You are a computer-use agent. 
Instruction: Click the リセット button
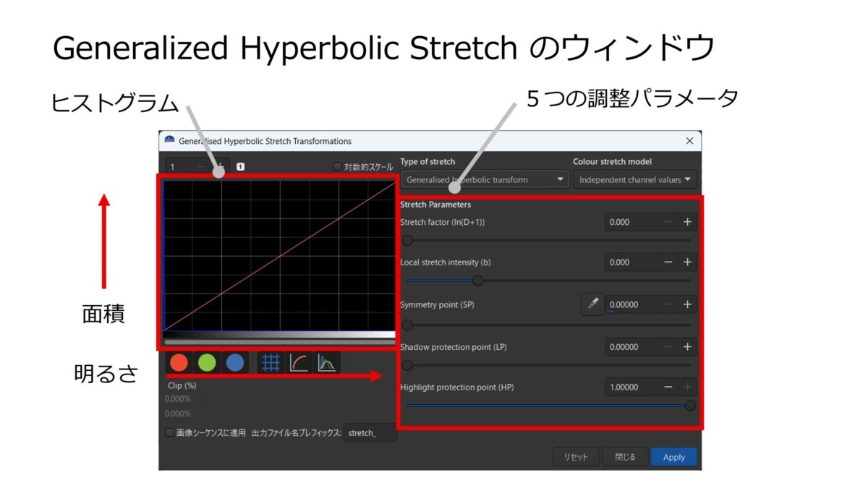576,457
